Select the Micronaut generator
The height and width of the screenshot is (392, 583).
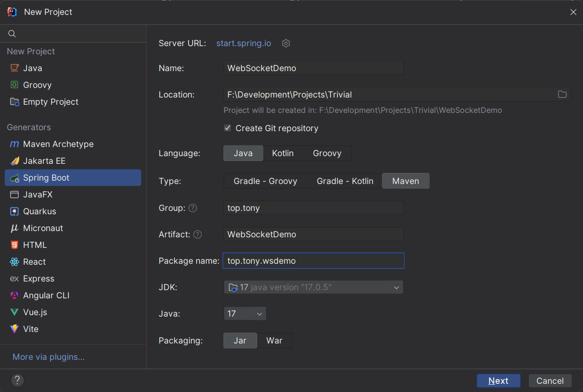(x=43, y=228)
